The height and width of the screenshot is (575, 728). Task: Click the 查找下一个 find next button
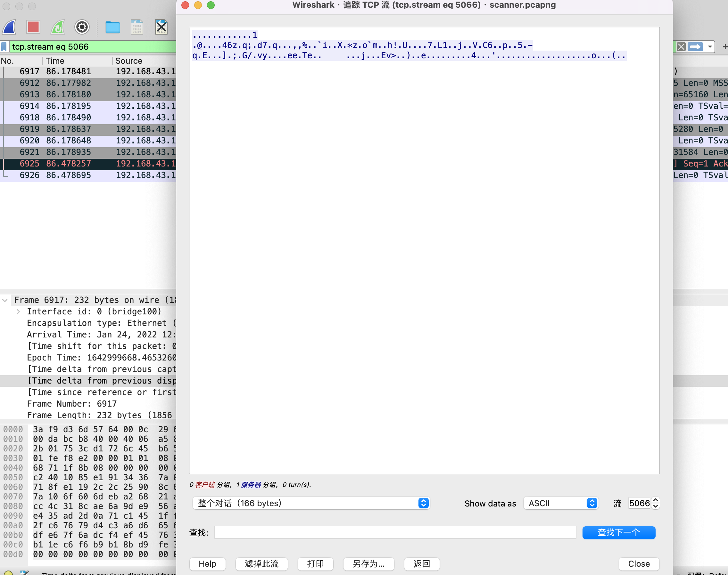click(x=618, y=533)
